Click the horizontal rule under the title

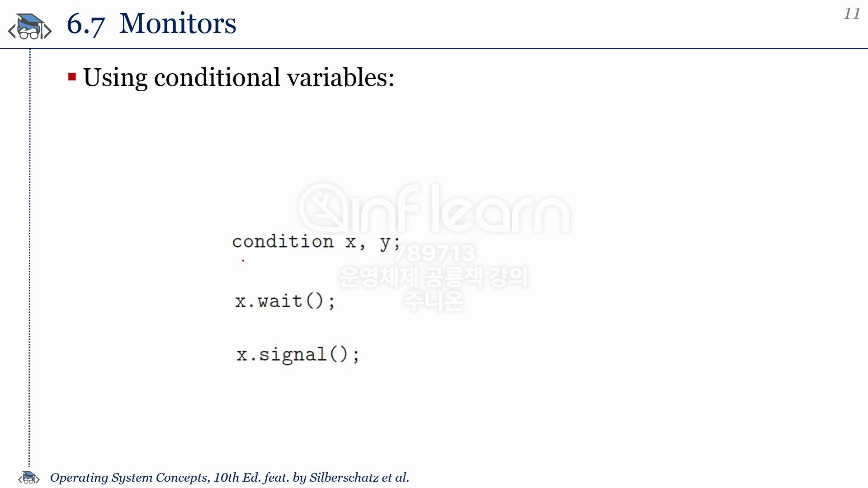(x=434, y=48)
